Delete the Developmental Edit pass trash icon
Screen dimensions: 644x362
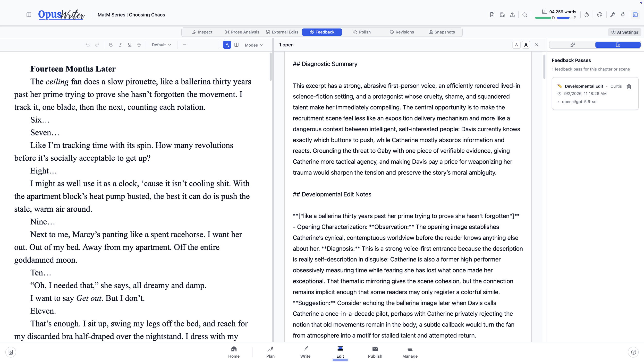click(629, 87)
